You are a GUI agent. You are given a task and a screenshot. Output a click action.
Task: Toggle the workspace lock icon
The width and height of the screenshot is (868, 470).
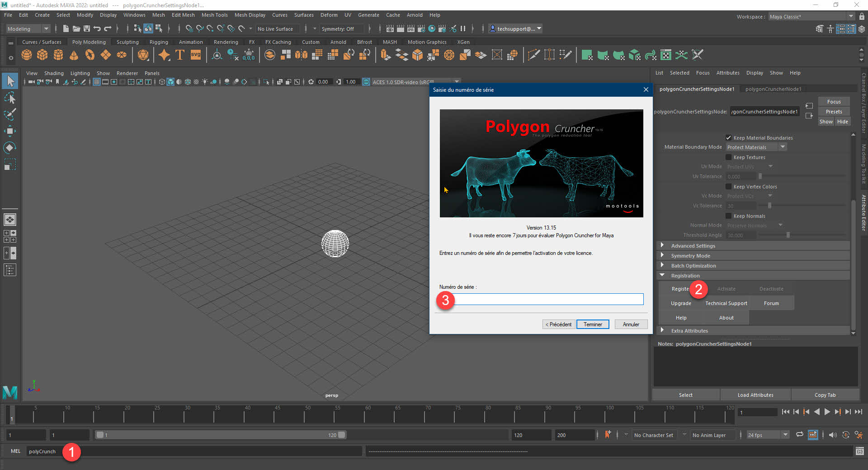point(862,16)
